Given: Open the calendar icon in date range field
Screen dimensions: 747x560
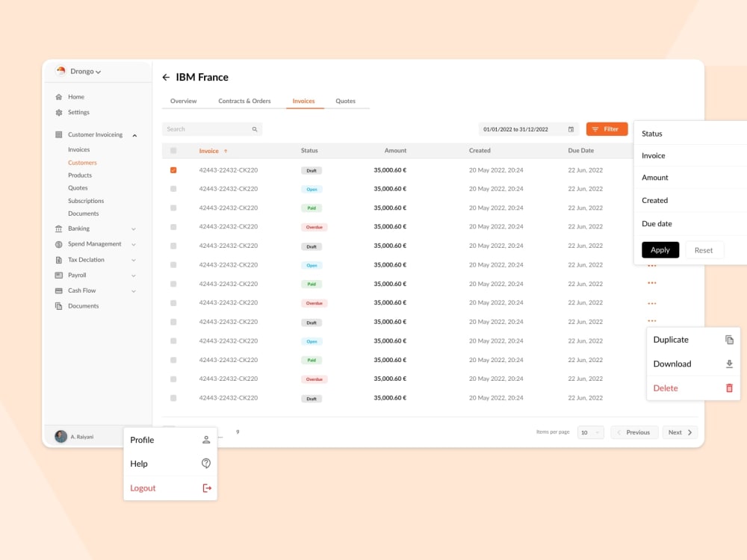Looking at the screenshot, I should [x=571, y=129].
